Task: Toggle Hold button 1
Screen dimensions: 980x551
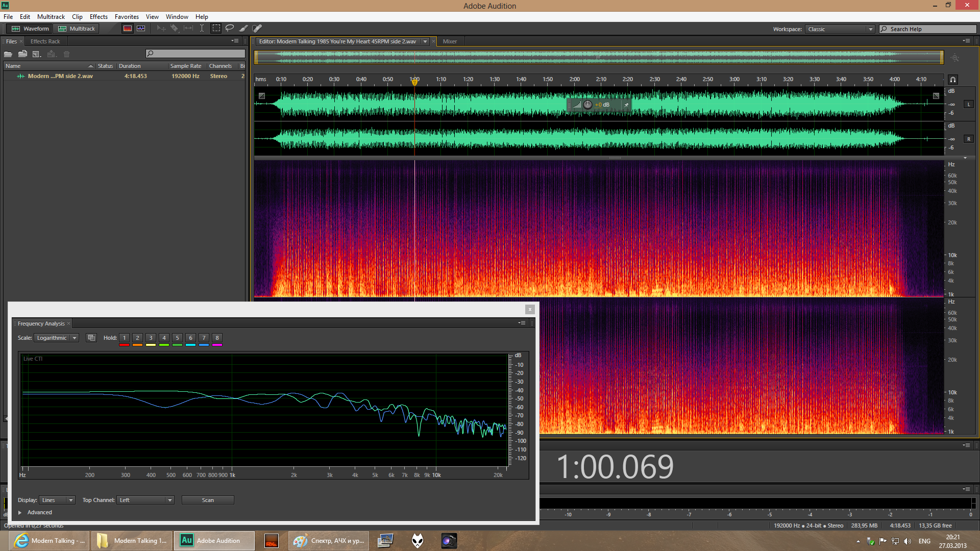Action: click(124, 338)
